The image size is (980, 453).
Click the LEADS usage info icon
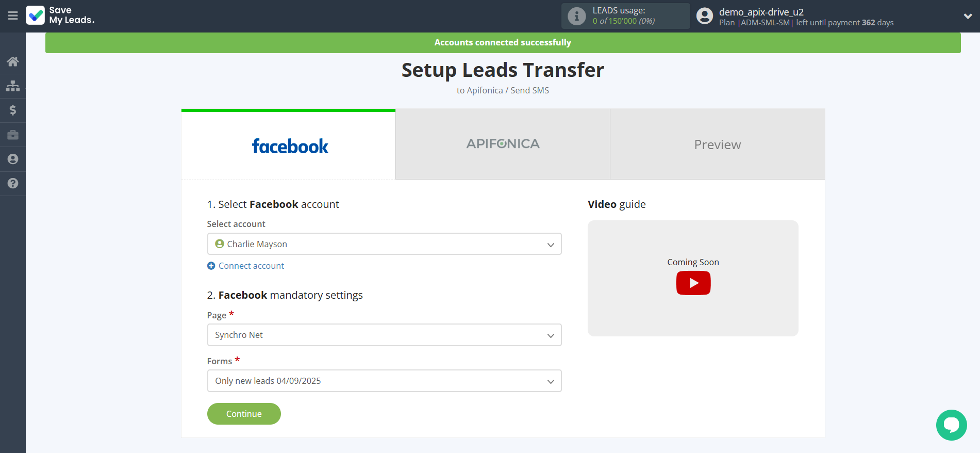(x=576, y=16)
